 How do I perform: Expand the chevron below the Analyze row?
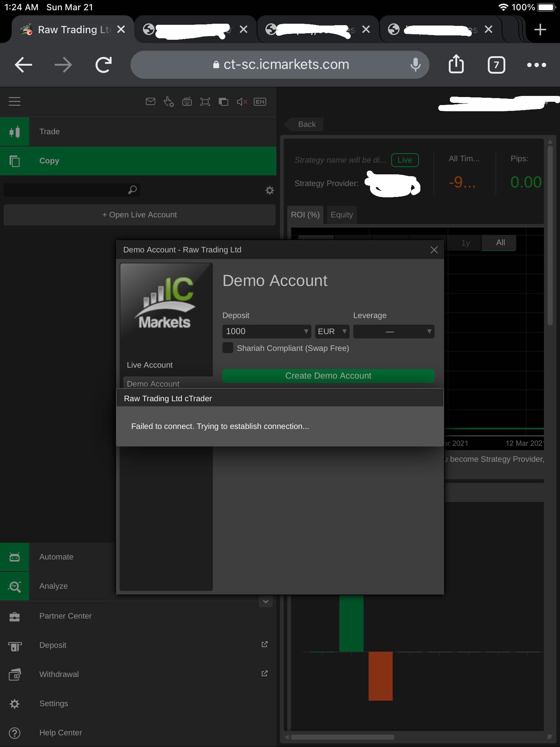(x=266, y=601)
